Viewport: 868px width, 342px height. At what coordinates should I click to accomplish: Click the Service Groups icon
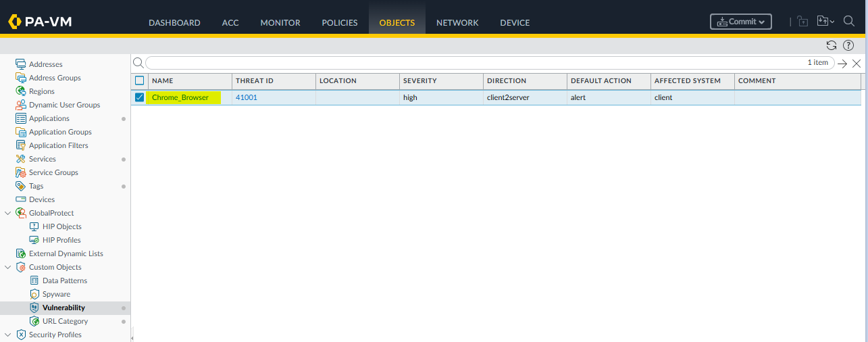tap(21, 172)
